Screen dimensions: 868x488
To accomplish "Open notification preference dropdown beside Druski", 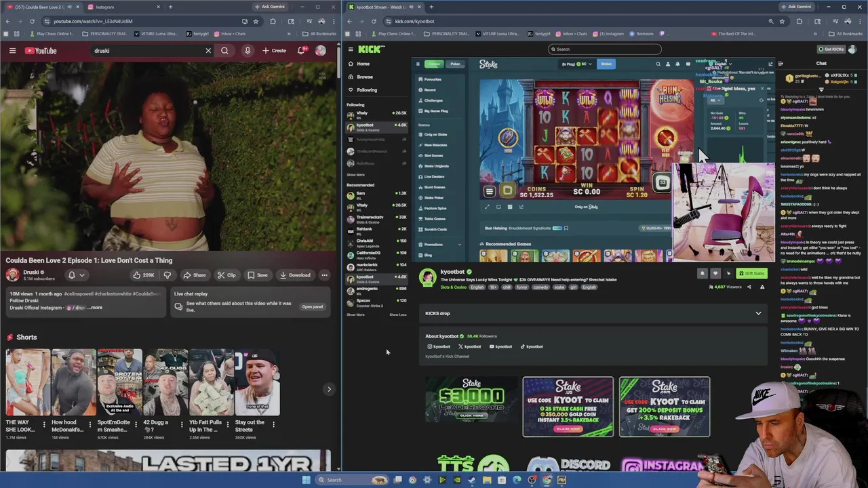I will 76,275.
